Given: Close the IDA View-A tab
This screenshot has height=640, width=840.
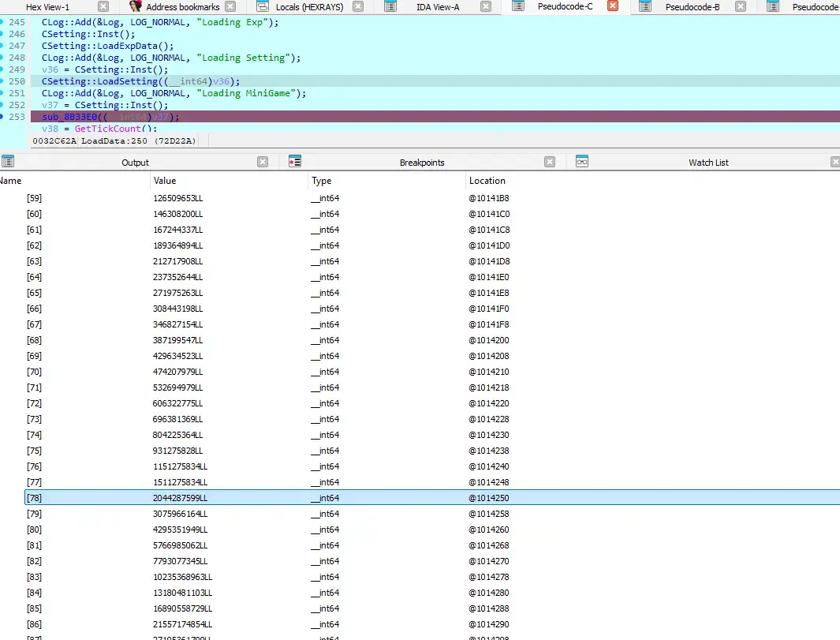Looking at the screenshot, I should coord(486,6).
